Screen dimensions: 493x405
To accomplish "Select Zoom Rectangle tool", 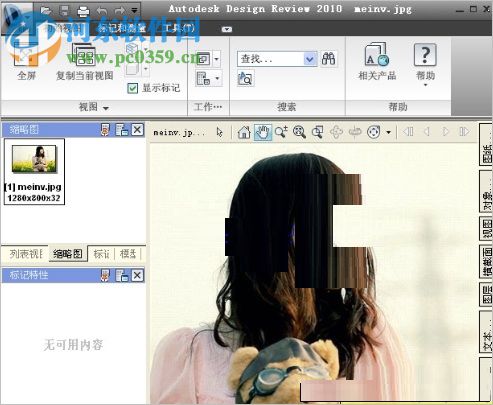I will (x=318, y=132).
